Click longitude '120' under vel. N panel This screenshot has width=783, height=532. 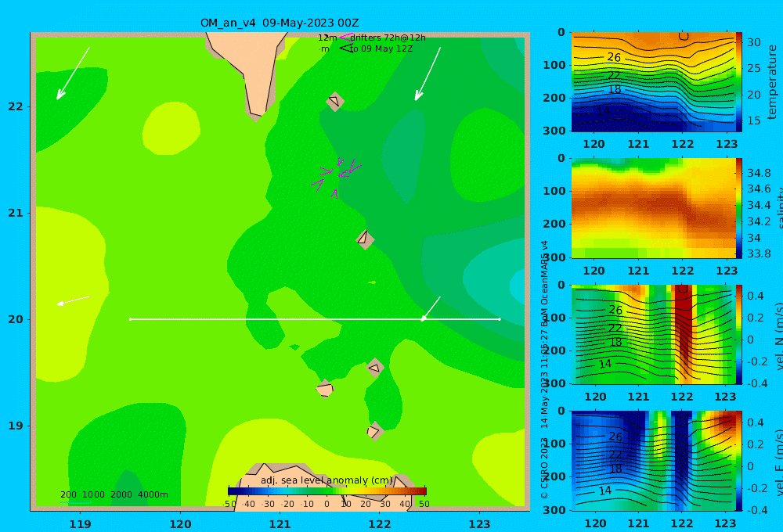point(595,397)
